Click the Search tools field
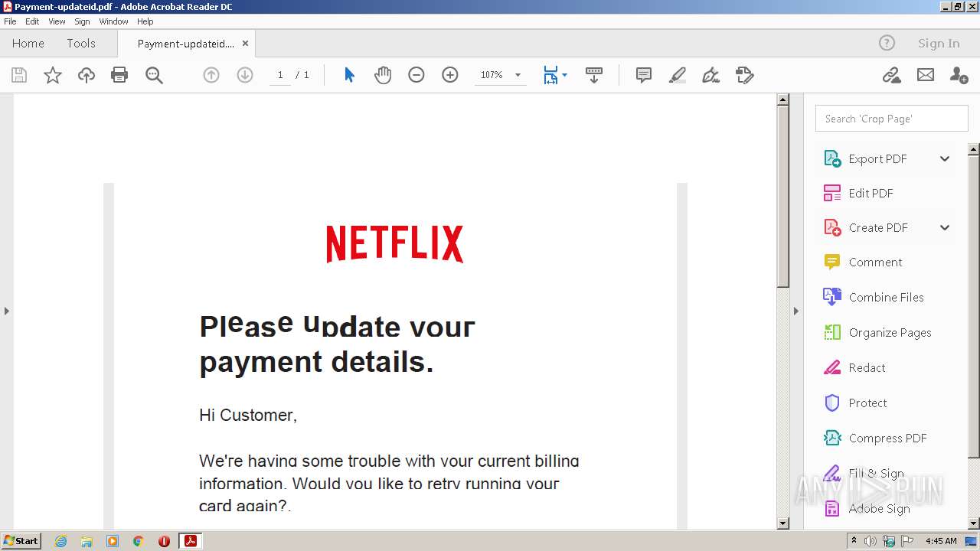Image resolution: width=980 pixels, height=551 pixels. tap(892, 119)
